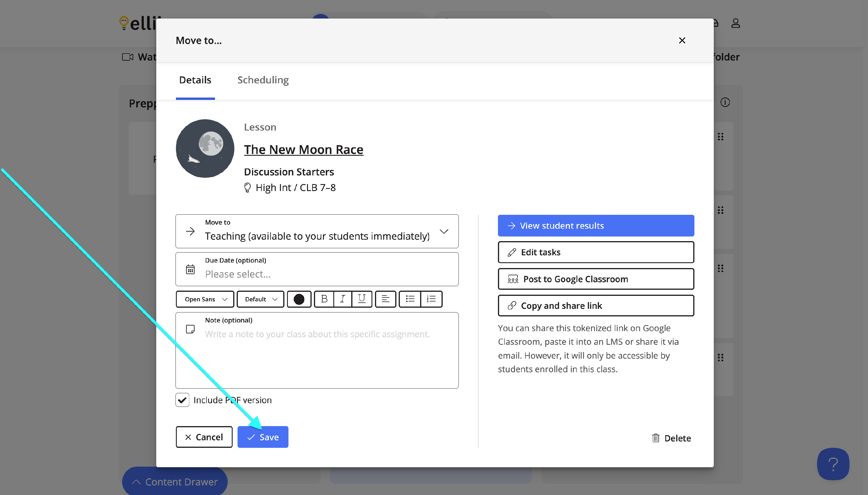868x495 pixels.
Task: Switch to the Scheduling tab
Action: (263, 80)
